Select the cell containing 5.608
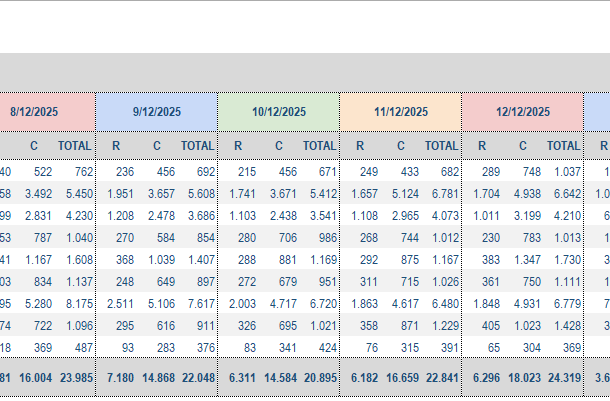Image resolution: width=610 pixels, height=401 pixels. click(x=197, y=194)
